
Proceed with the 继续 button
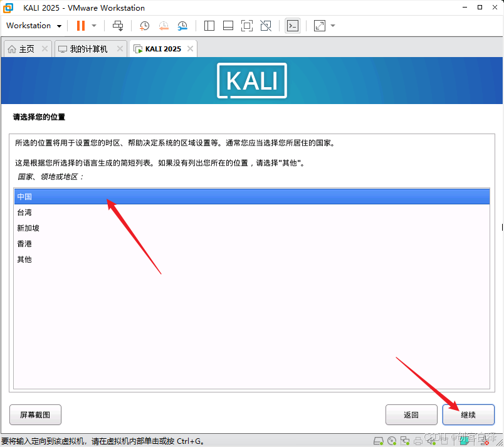[468, 415]
